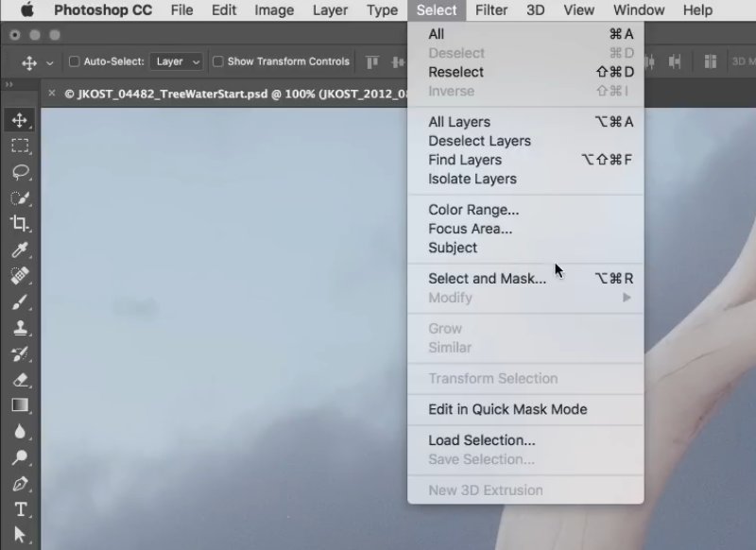Open the Filter menu

pyautogui.click(x=491, y=10)
